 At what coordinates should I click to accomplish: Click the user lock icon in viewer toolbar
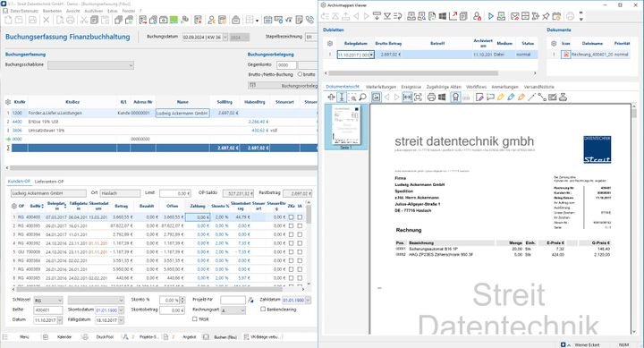(x=477, y=16)
